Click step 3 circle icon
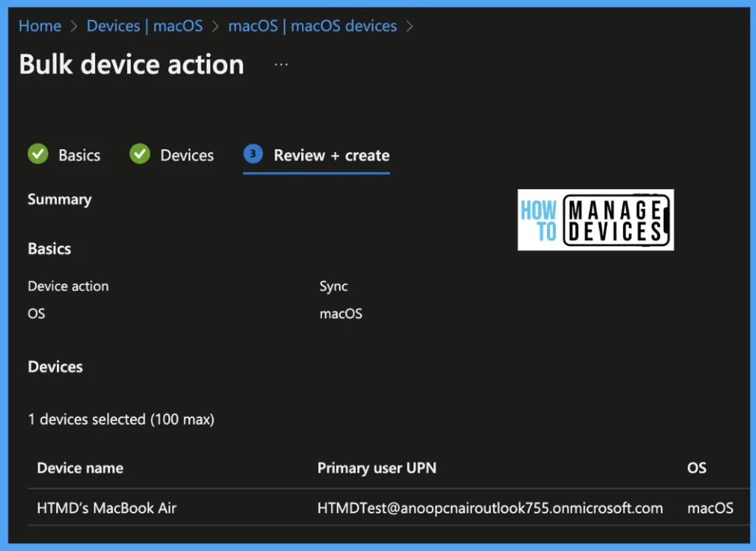The height and width of the screenshot is (551, 756). coord(253,154)
